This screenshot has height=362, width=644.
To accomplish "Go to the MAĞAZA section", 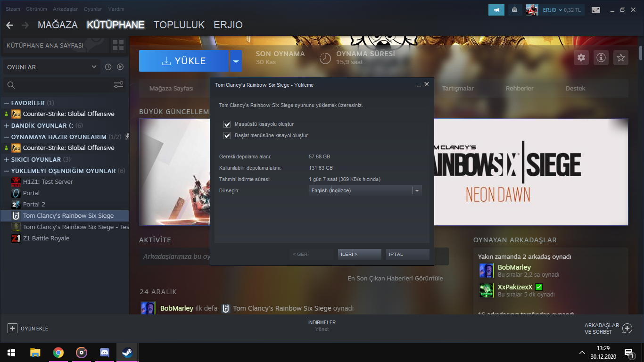I will tap(58, 25).
